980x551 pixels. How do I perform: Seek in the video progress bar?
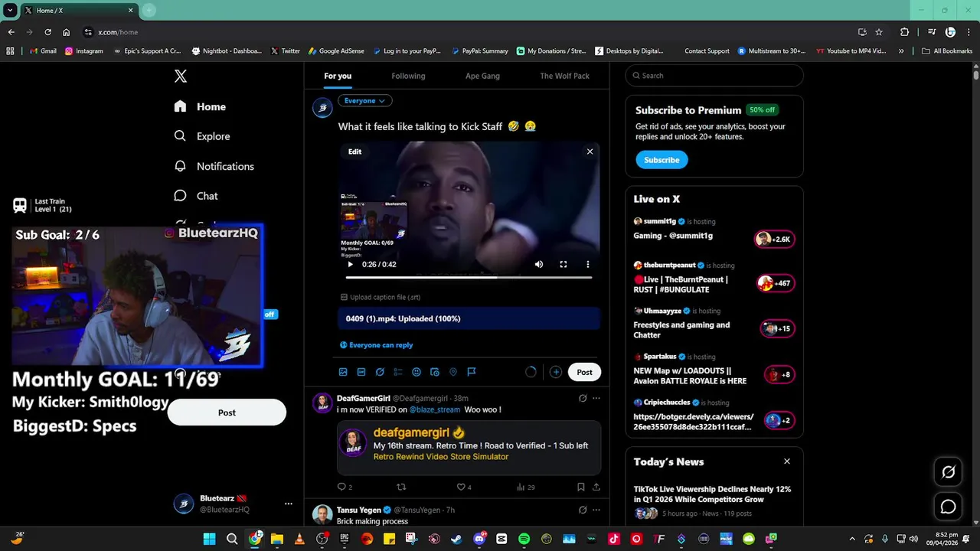[469, 277]
